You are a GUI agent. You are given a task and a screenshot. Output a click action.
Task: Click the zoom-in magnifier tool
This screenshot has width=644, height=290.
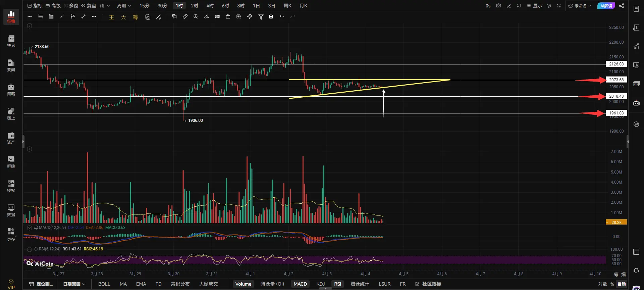point(196,16)
